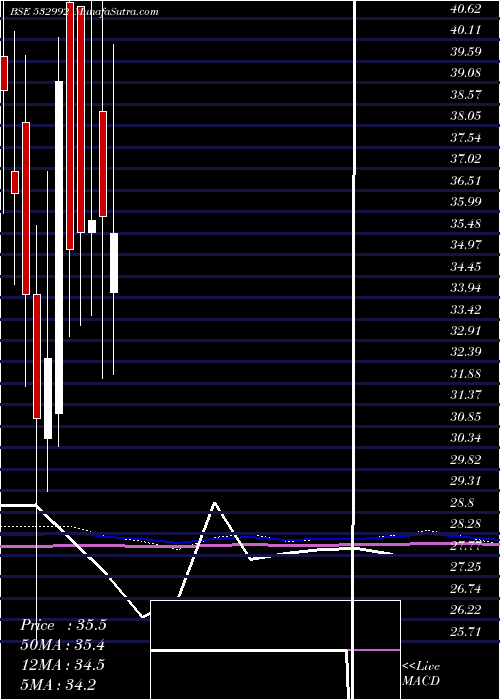Image resolution: width=500 pixels, height=700 pixels.
Task: Select the last white candlestick body
Action: [114, 263]
